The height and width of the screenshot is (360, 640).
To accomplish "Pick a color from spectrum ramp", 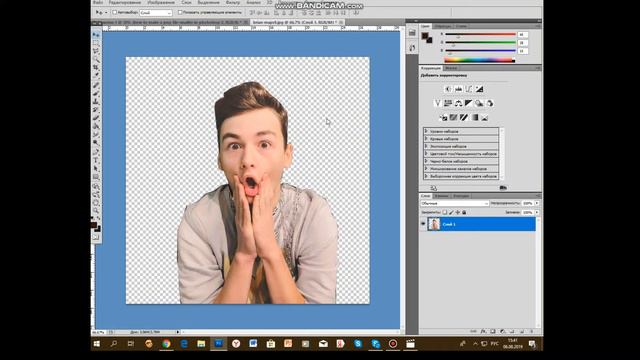I will click(x=480, y=60).
